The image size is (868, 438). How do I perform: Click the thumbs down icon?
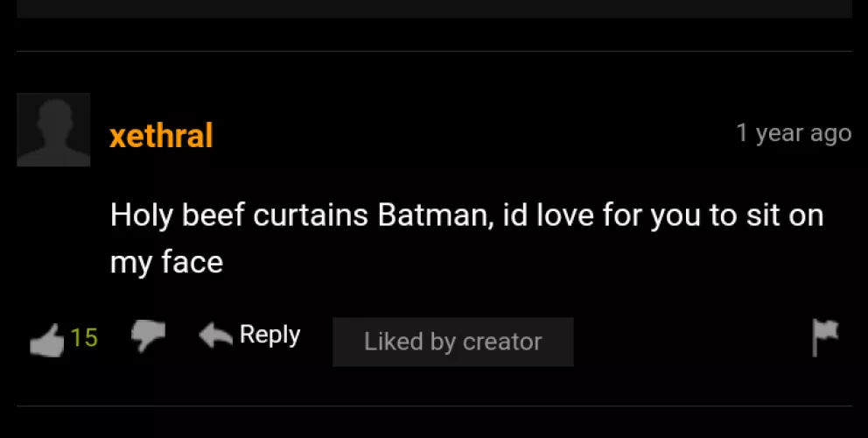[x=148, y=336]
